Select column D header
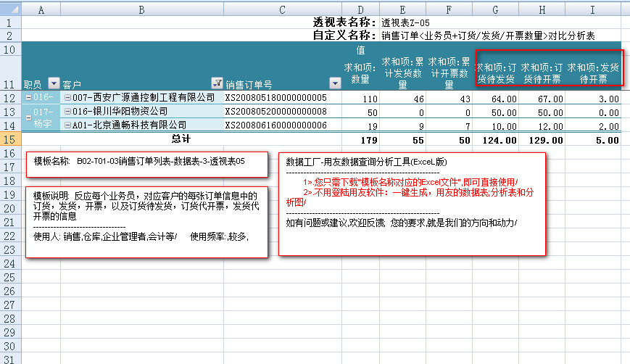This screenshot has width=630, height=364. (x=360, y=9)
